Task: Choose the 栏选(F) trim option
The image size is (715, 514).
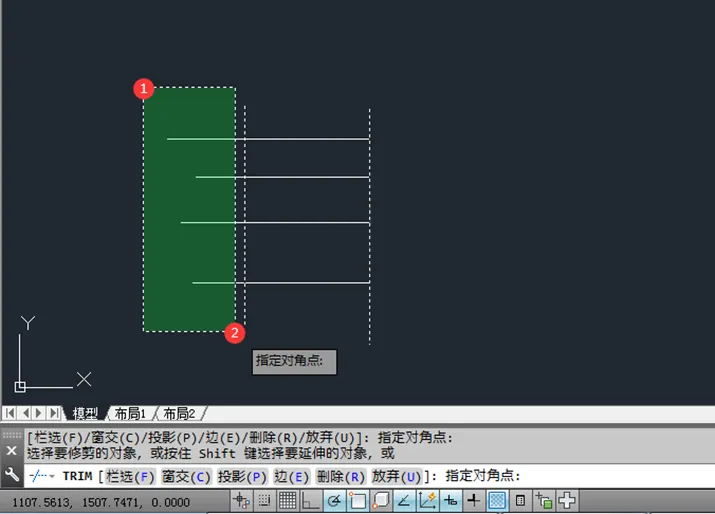Action: 130,476
